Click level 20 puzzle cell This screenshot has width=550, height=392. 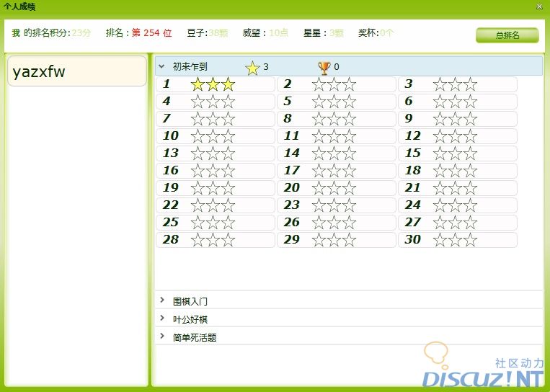pyautogui.click(x=335, y=188)
